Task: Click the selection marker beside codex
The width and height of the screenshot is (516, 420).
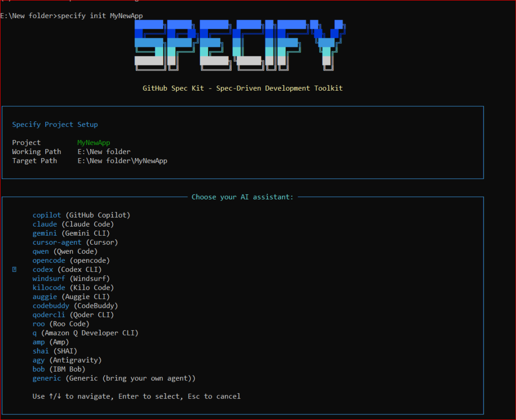Action: (x=13, y=269)
